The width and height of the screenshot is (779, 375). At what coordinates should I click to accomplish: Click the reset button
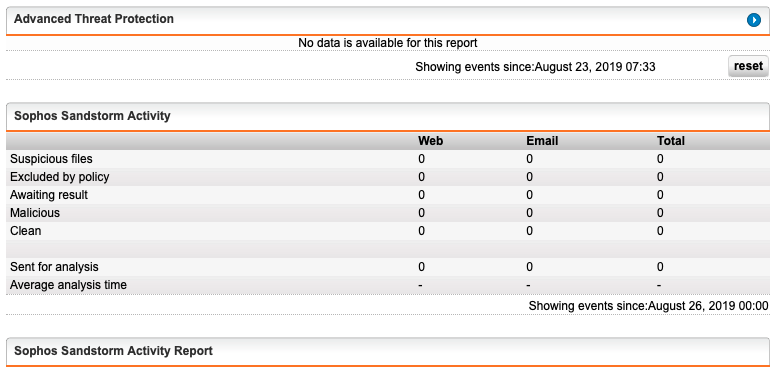(748, 67)
